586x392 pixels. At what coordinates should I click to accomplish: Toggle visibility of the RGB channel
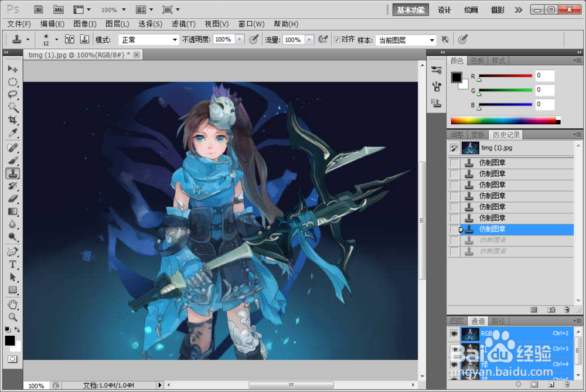pos(454,334)
